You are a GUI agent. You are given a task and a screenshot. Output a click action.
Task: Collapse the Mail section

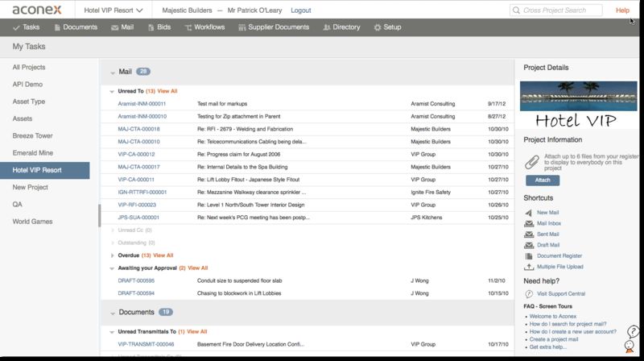[113, 73]
